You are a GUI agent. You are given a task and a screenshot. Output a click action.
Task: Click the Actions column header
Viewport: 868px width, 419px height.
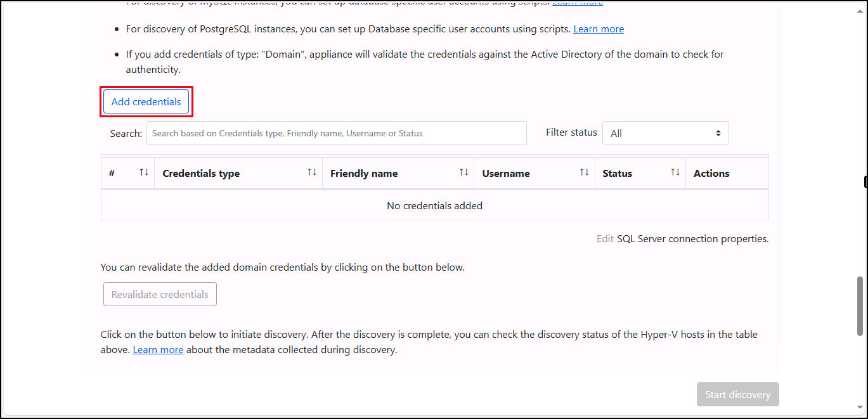click(x=711, y=173)
